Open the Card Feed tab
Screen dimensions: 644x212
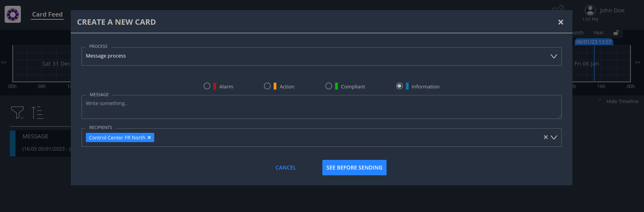47,15
